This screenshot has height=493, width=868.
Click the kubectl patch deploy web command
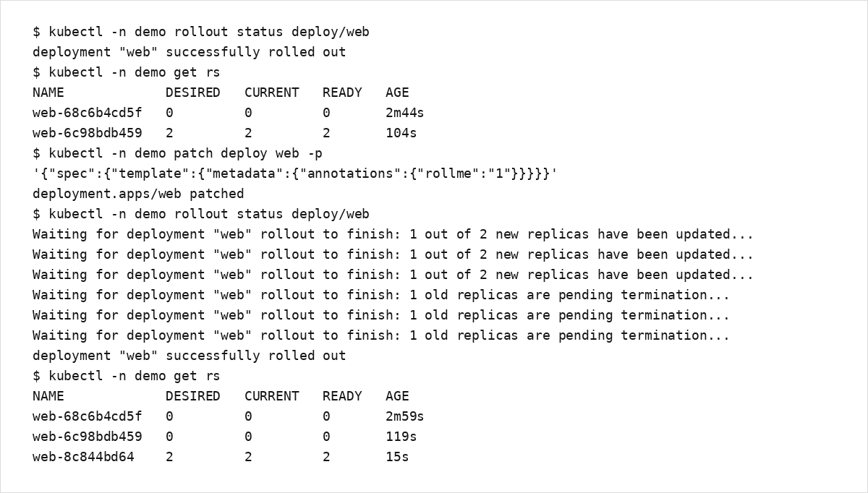tap(177, 153)
